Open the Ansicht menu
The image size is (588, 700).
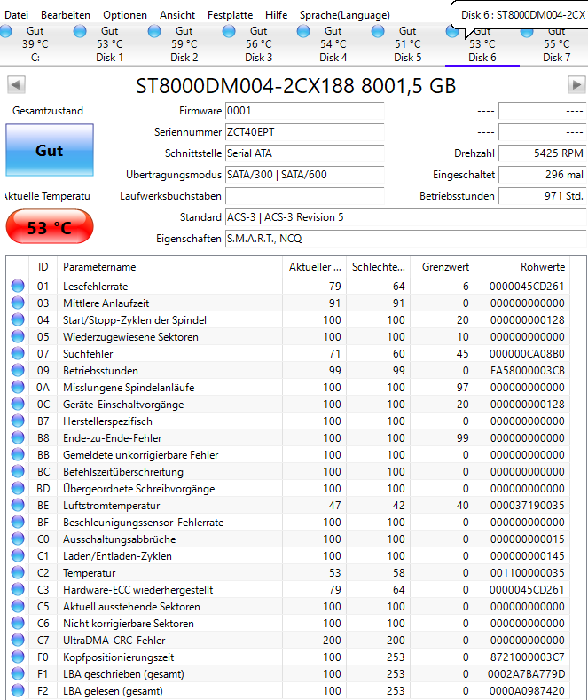[x=177, y=15]
